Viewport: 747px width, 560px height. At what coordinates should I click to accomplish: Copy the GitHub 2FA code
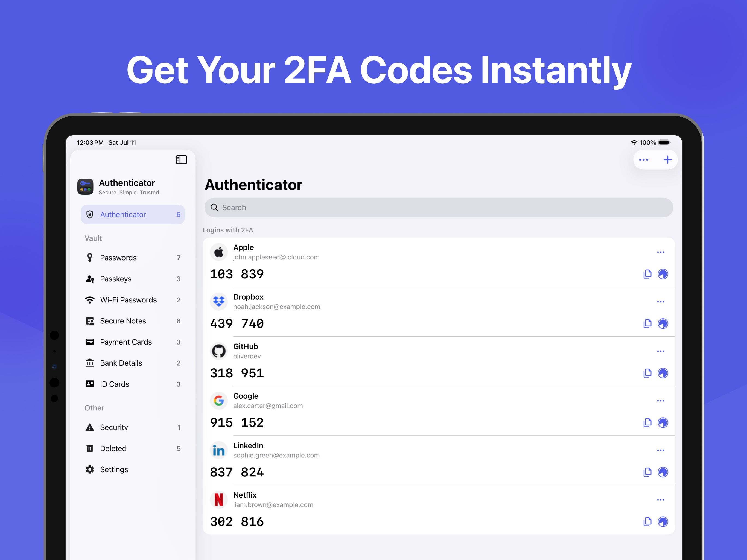click(x=647, y=373)
